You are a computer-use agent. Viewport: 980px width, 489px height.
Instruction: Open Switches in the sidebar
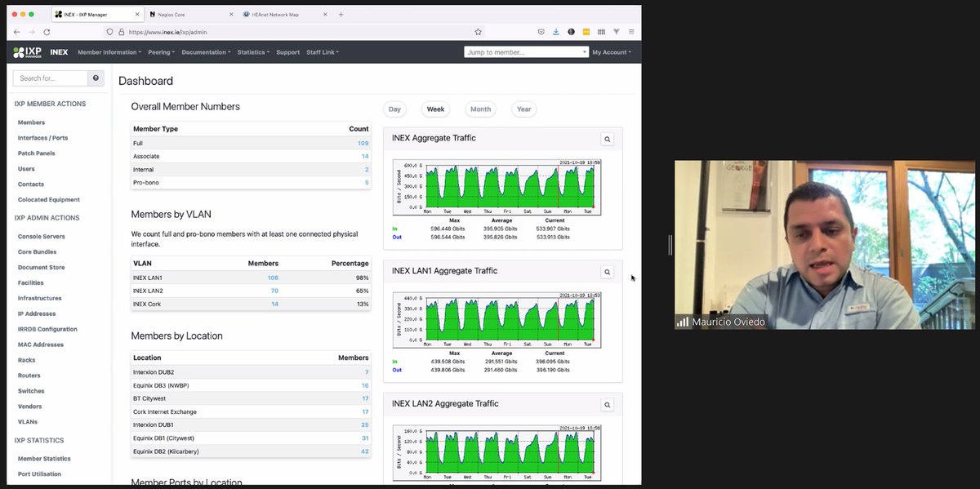point(31,391)
